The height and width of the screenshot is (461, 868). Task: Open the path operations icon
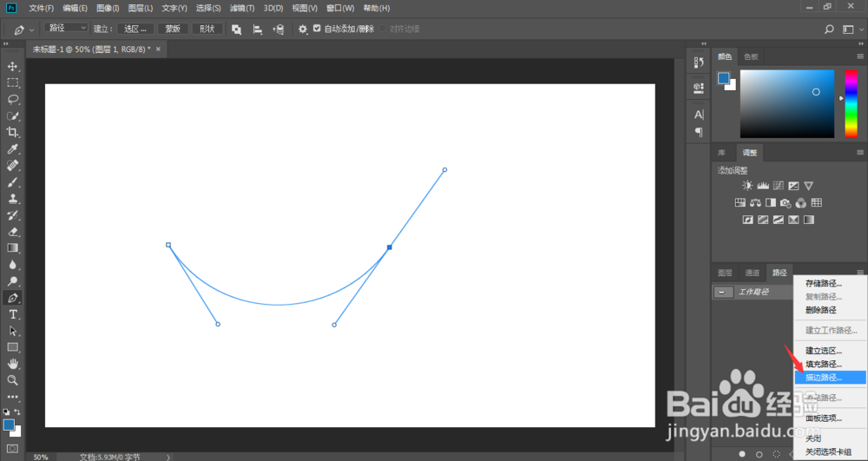pos(236,30)
